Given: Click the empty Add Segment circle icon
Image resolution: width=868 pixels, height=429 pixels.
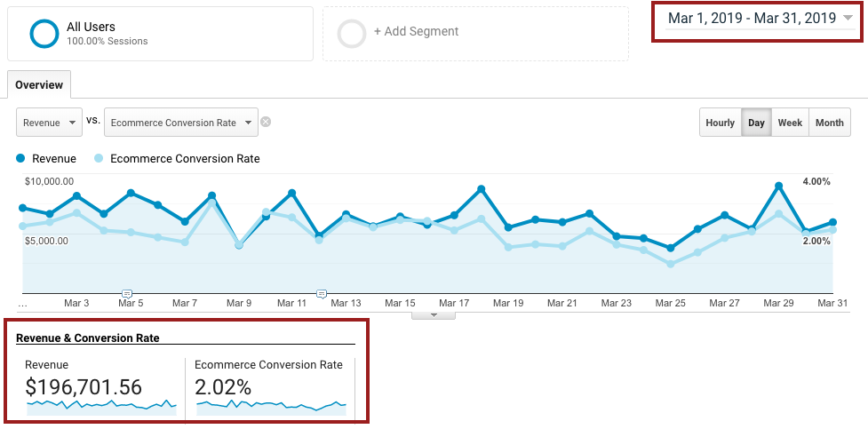Looking at the screenshot, I should (x=352, y=33).
